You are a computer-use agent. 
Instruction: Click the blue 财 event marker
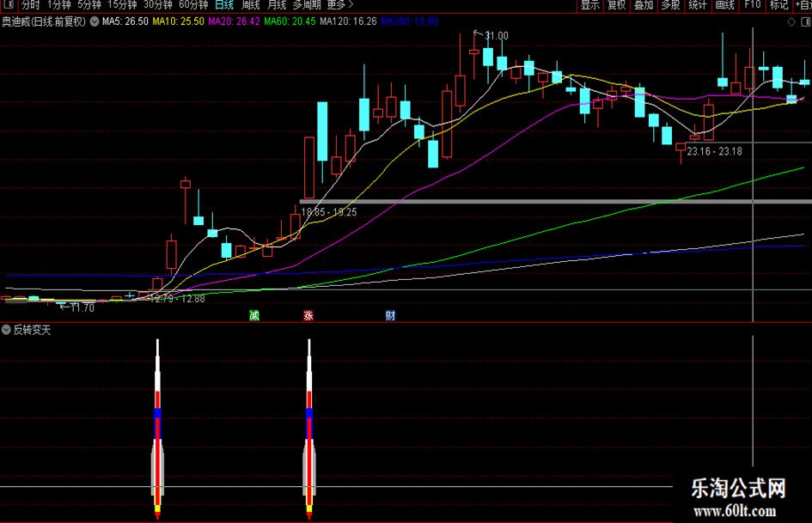coord(390,315)
